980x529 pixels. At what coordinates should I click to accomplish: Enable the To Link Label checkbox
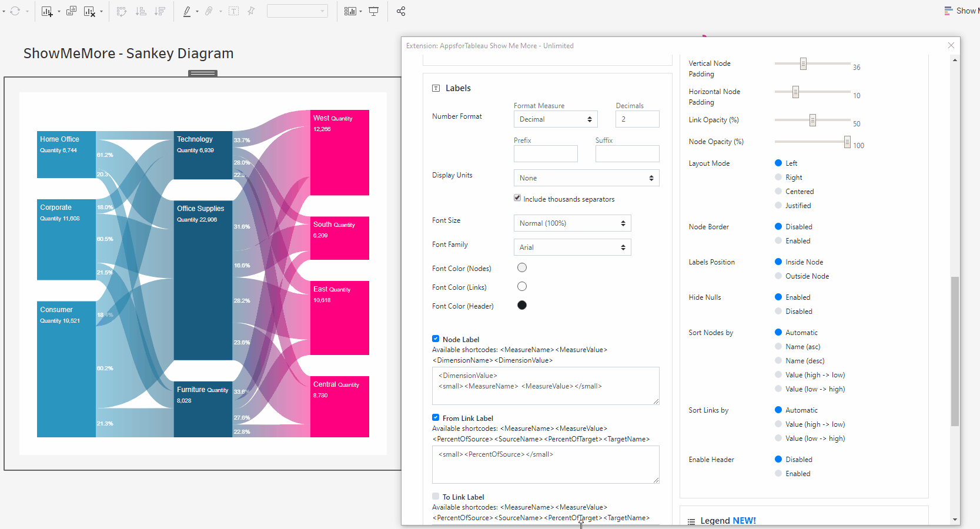click(436, 496)
